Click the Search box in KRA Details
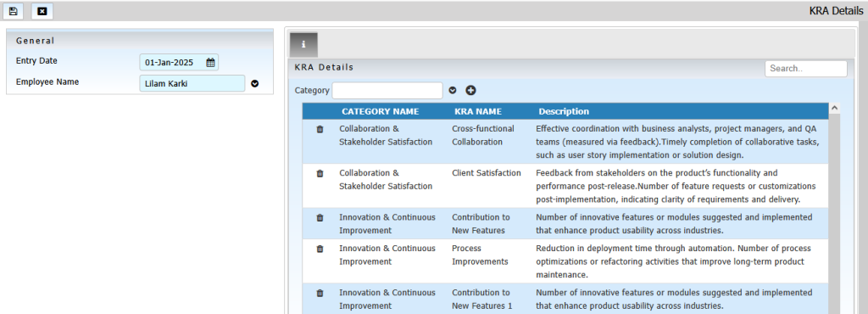Image resolution: width=868 pixels, height=314 pixels. (x=806, y=69)
